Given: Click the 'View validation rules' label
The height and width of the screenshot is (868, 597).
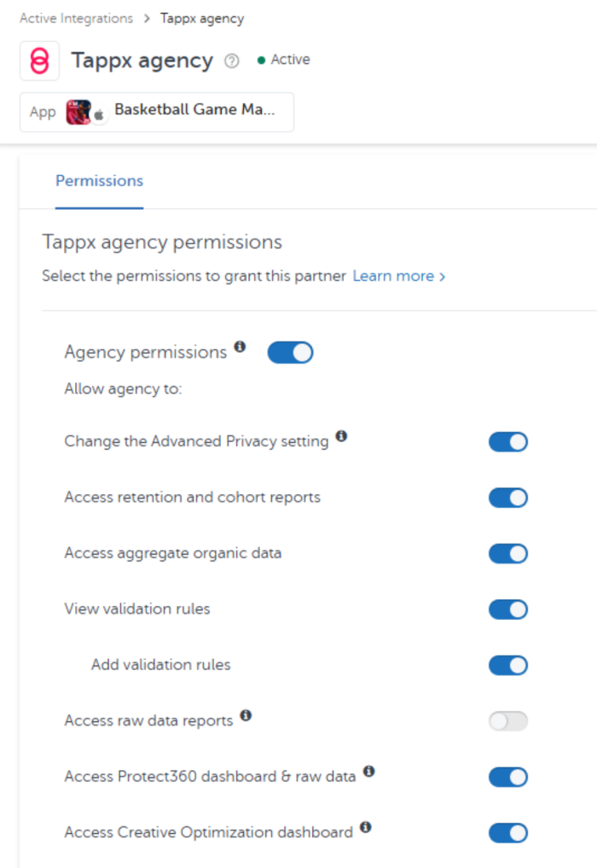Looking at the screenshot, I should pos(137,609).
